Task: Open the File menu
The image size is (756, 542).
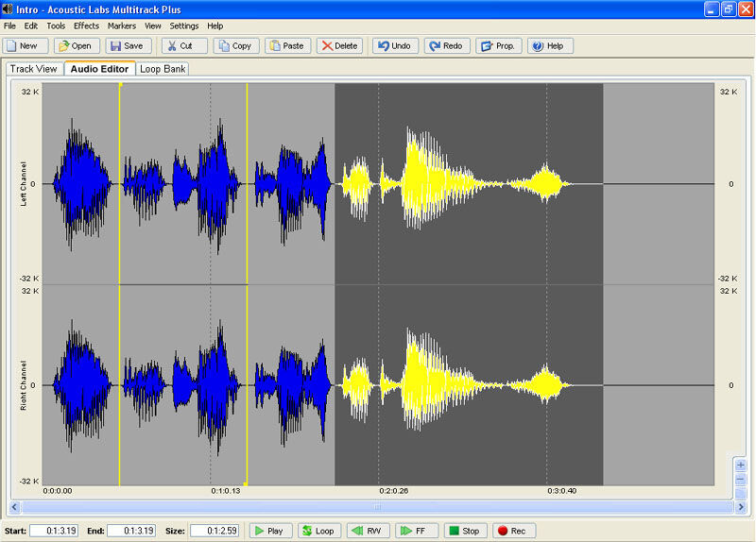Action: tap(9, 26)
